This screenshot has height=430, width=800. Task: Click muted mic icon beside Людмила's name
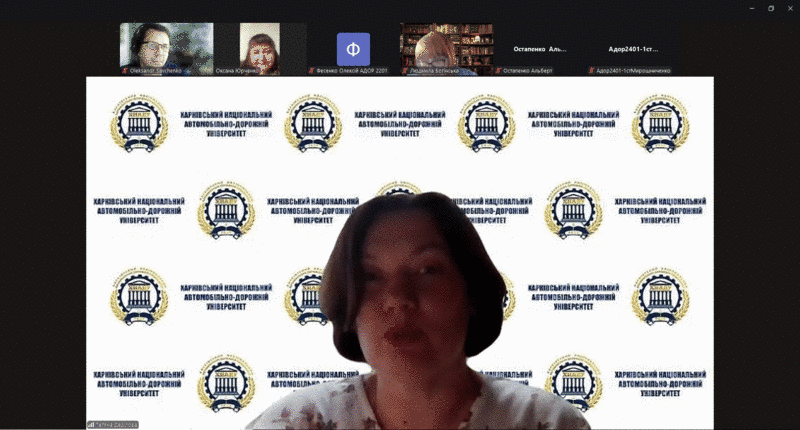click(404, 71)
